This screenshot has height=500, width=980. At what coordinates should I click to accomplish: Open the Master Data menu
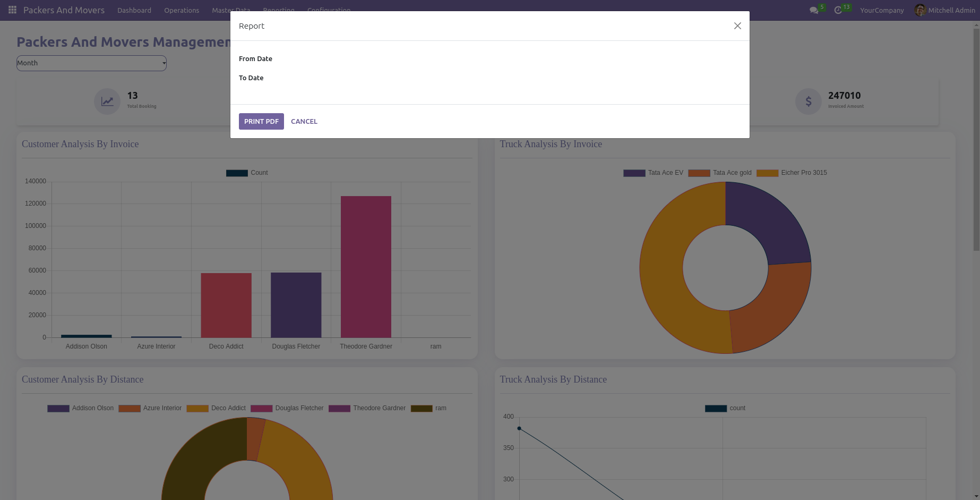tap(231, 10)
